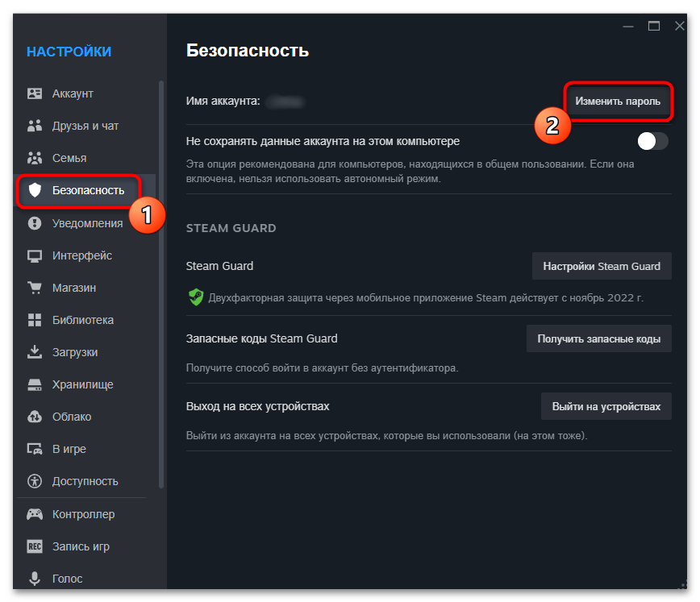700x602 pixels.
Task: Click the Безопасность page title
Action: click(x=248, y=51)
